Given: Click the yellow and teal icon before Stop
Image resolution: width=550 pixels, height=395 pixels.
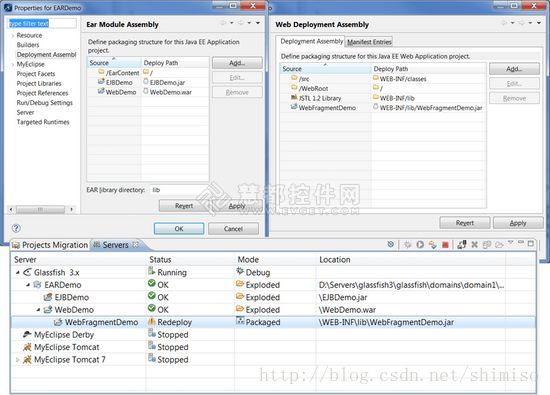Looking at the screenshot, I should click(x=432, y=245).
